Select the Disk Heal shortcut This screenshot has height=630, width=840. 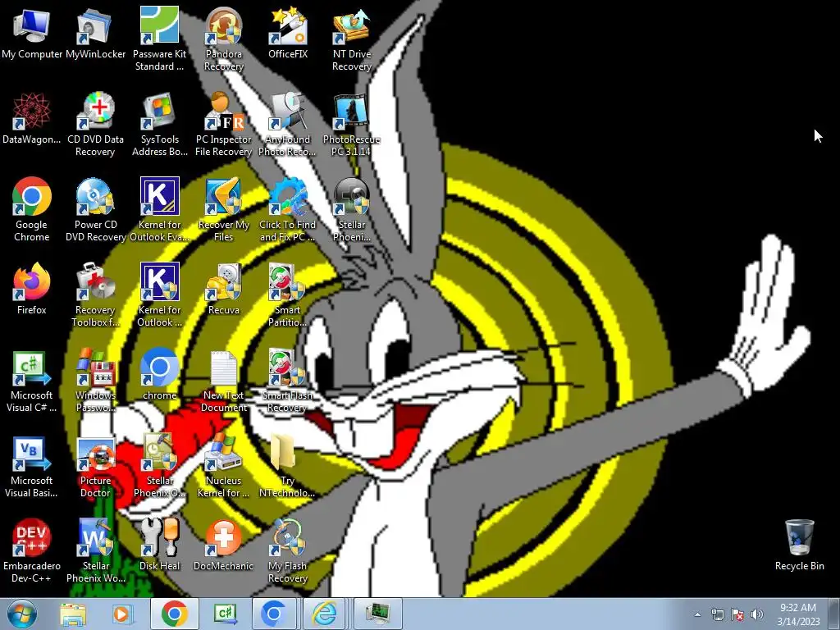pyautogui.click(x=159, y=546)
